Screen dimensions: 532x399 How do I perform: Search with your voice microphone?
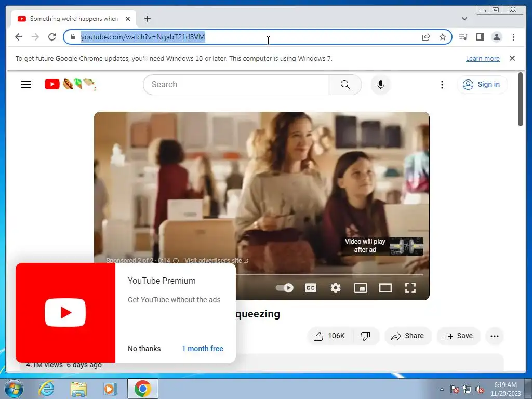381,85
